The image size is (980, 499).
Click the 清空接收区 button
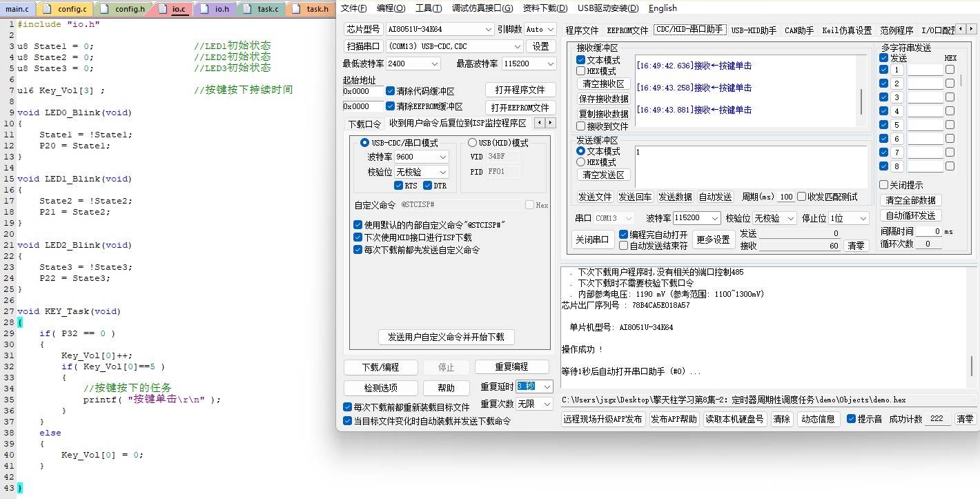pyautogui.click(x=604, y=84)
